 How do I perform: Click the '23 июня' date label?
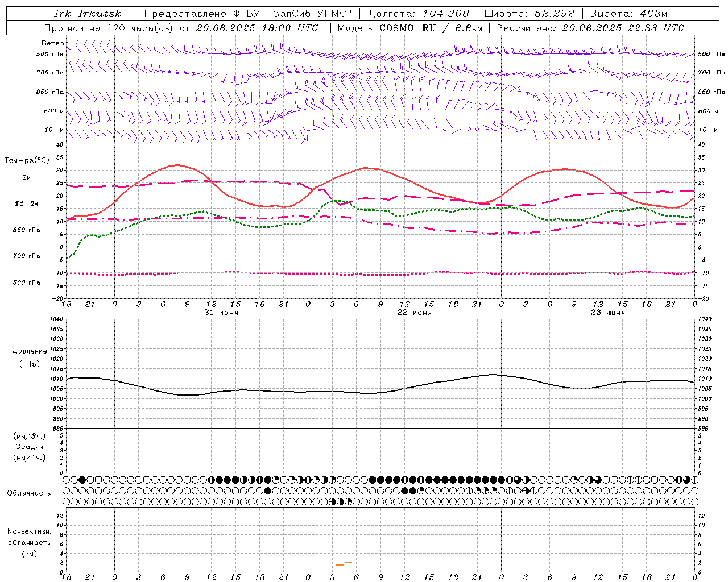pos(607,313)
